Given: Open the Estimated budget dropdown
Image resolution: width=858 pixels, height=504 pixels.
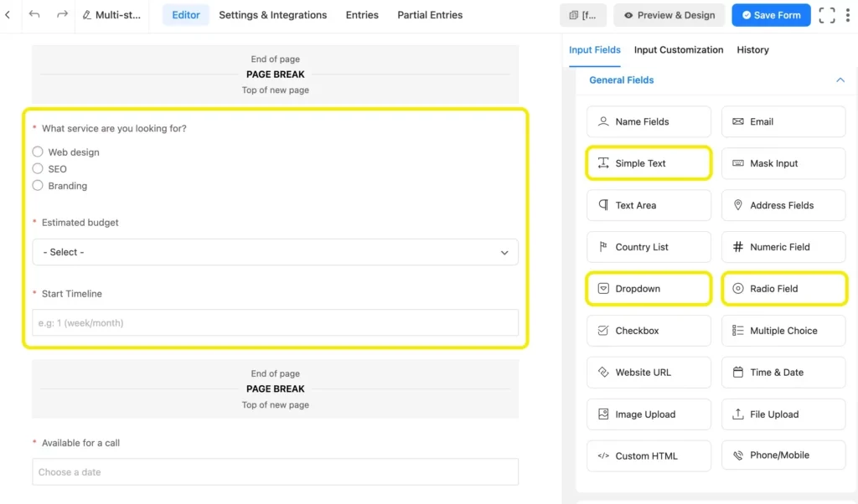Looking at the screenshot, I should (x=275, y=252).
